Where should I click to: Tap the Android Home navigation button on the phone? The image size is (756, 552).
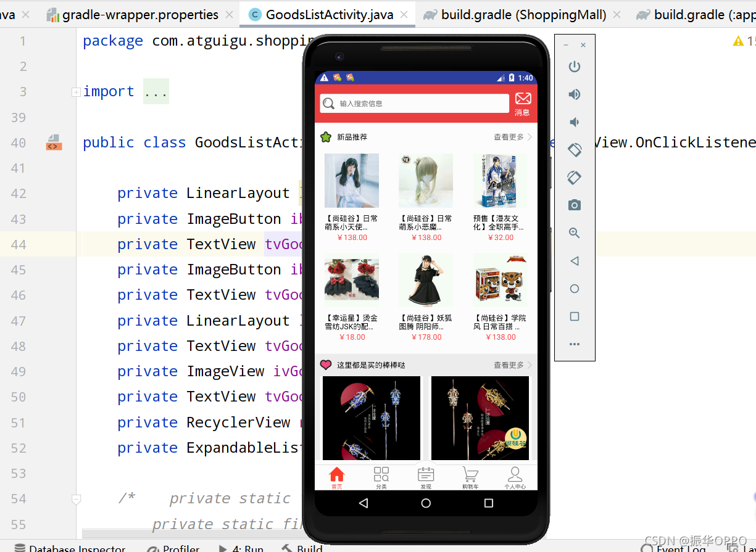(426, 503)
